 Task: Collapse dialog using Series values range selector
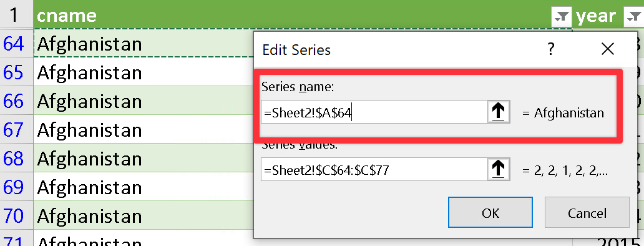coord(499,170)
